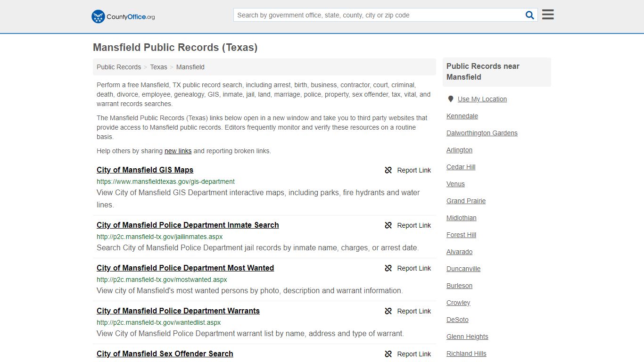Report Link for Police Department Warrants

[414, 311]
